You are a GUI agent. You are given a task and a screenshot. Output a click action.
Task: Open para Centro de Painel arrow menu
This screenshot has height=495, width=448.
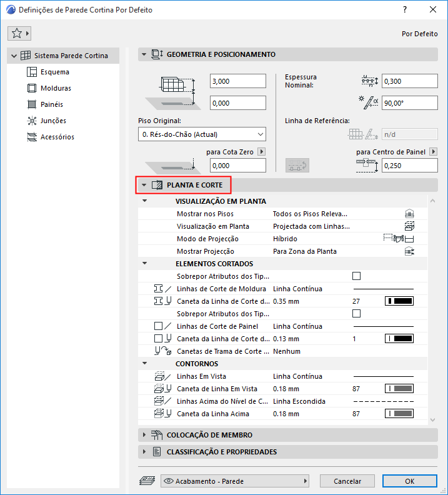pos(434,151)
